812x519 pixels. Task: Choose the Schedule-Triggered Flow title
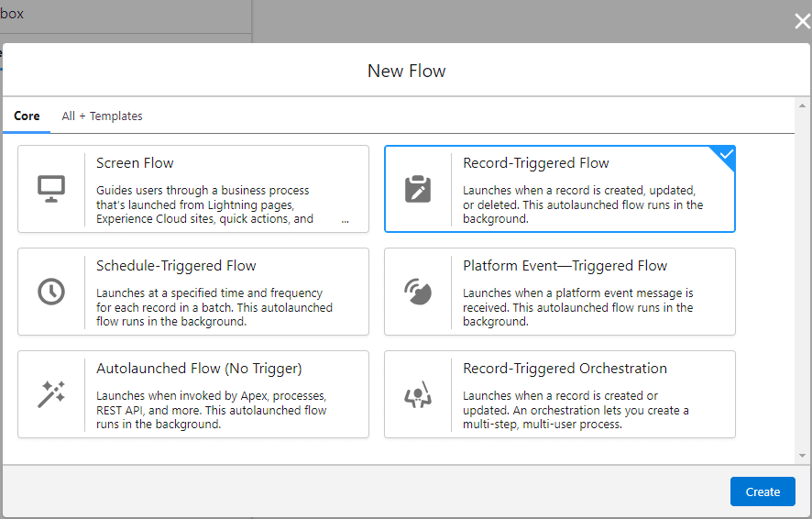click(x=176, y=266)
